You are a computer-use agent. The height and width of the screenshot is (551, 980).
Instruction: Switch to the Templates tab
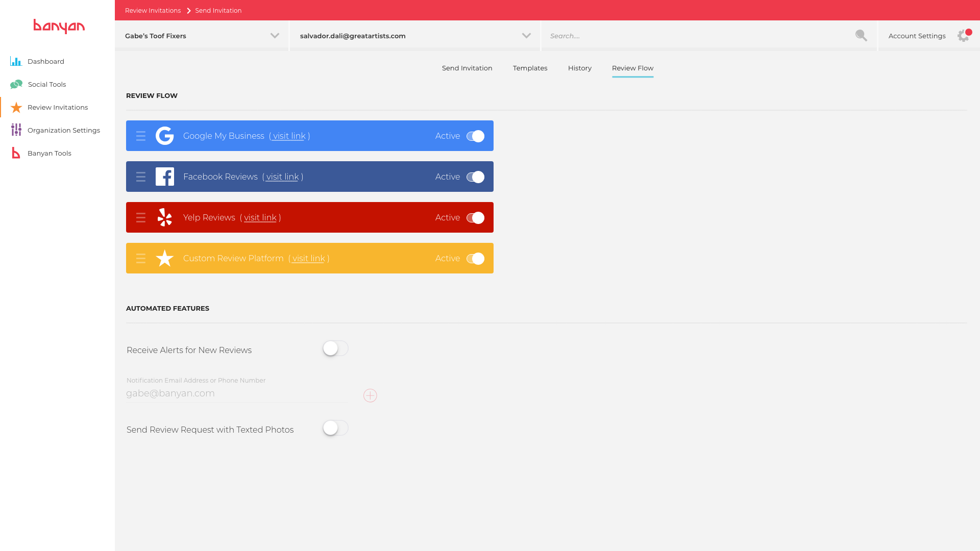coord(530,68)
